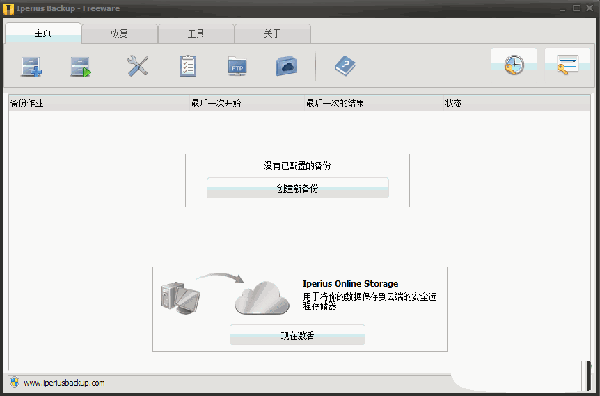Click the create new backup job icon
The image size is (600, 396).
coord(31,67)
